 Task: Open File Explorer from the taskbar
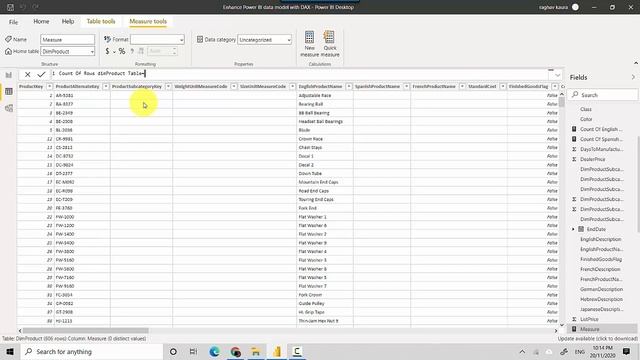256,351
